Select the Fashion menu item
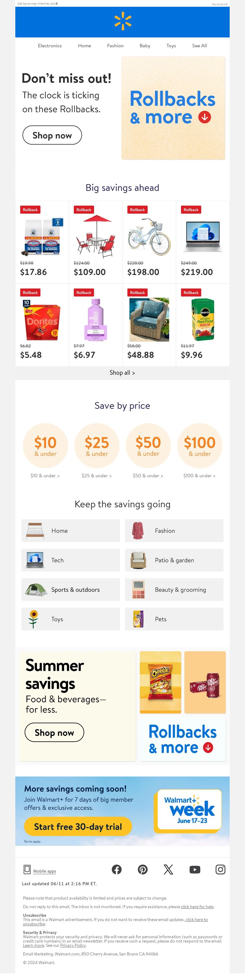 coord(115,46)
